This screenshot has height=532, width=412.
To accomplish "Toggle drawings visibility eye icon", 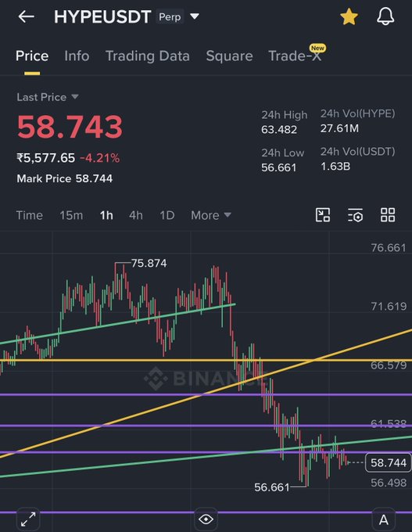I will click(x=206, y=519).
